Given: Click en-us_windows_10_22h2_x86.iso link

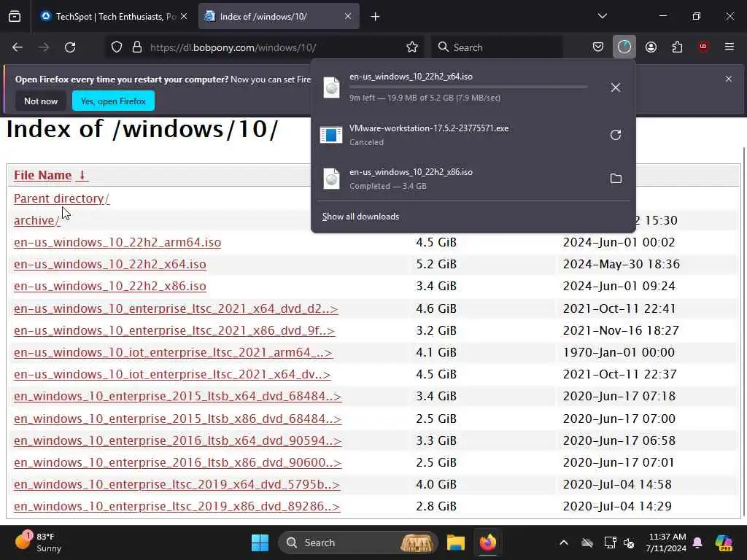Looking at the screenshot, I should (110, 286).
